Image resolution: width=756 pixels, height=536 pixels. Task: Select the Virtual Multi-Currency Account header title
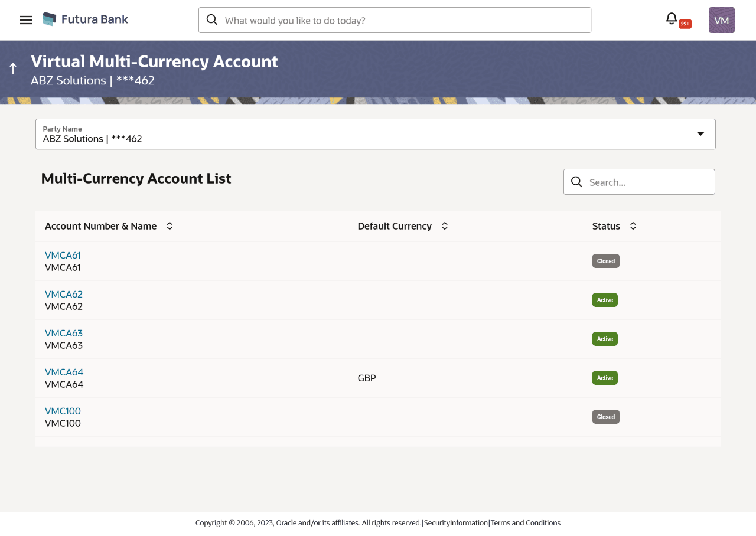[154, 61]
